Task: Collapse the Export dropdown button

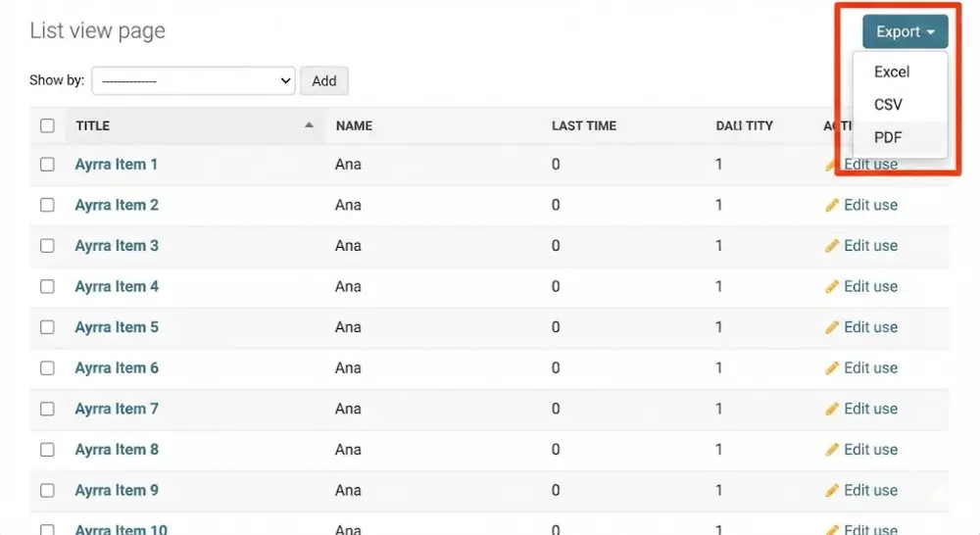Action: [905, 32]
